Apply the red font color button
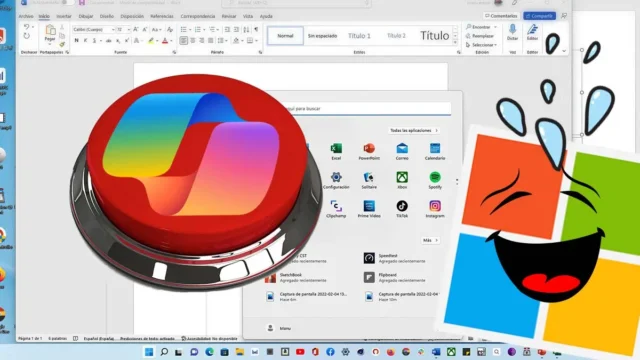 (x=165, y=40)
